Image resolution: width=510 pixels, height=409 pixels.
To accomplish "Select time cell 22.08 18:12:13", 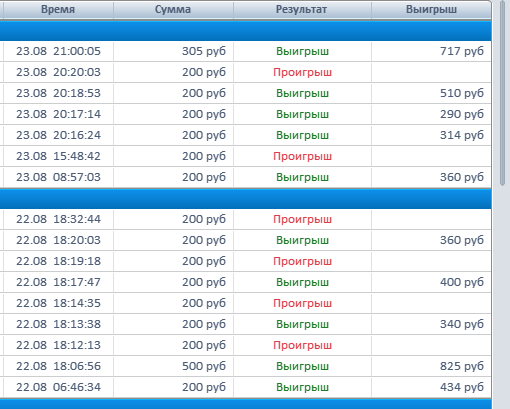I will tap(58, 345).
